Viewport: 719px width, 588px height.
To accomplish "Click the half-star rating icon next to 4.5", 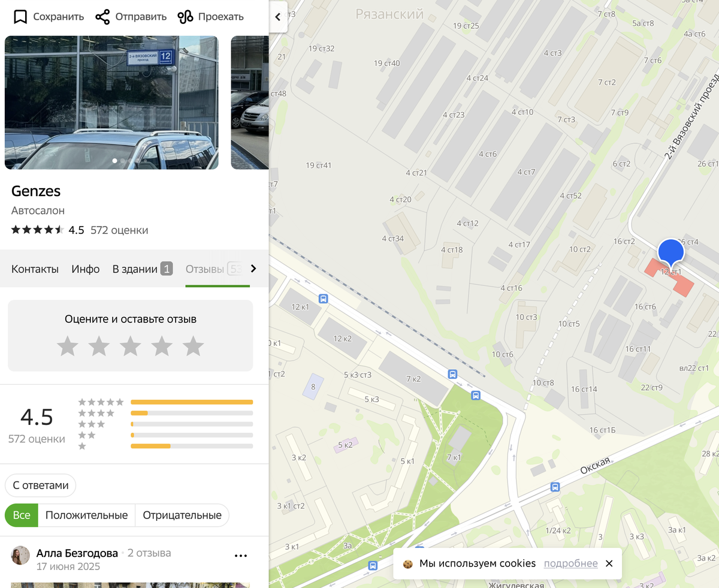I will coord(58,228).
